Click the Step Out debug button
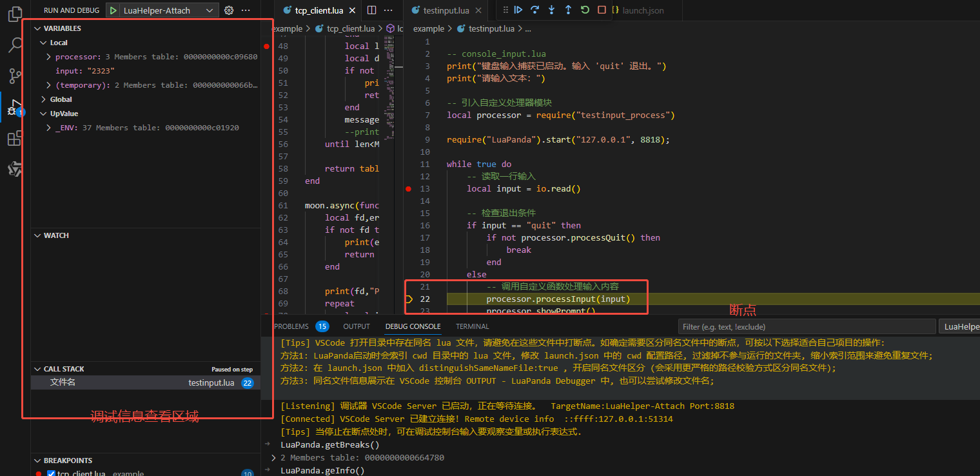Screen dimensions: 980x476 [x=568, y=10]
